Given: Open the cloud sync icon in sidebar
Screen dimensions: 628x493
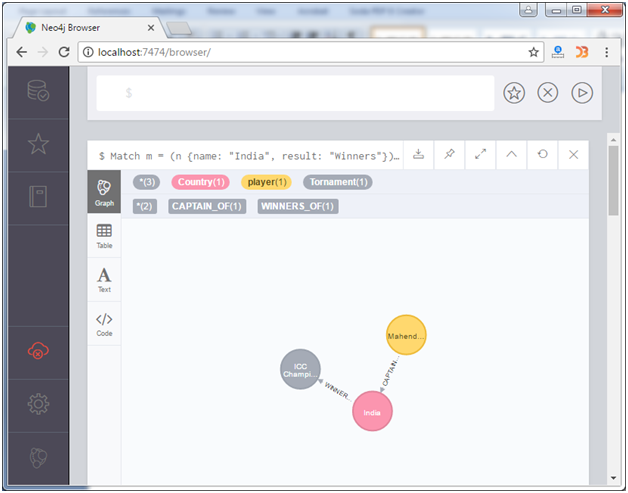Looking at the screenshot, I should [38, 351].
